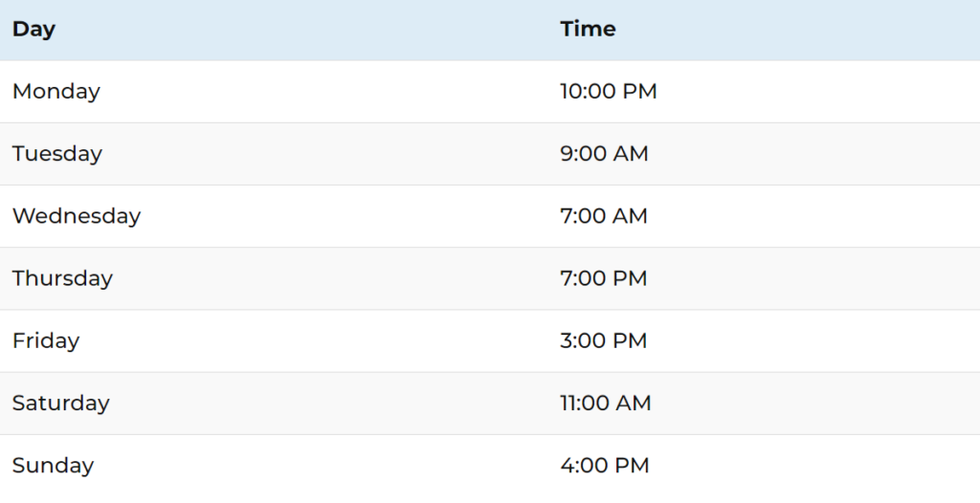Image resolution: width=980 pixels, height=503 pixels.
Task: Click the Tuesday day cell
Action: click(x=56, y=154)
